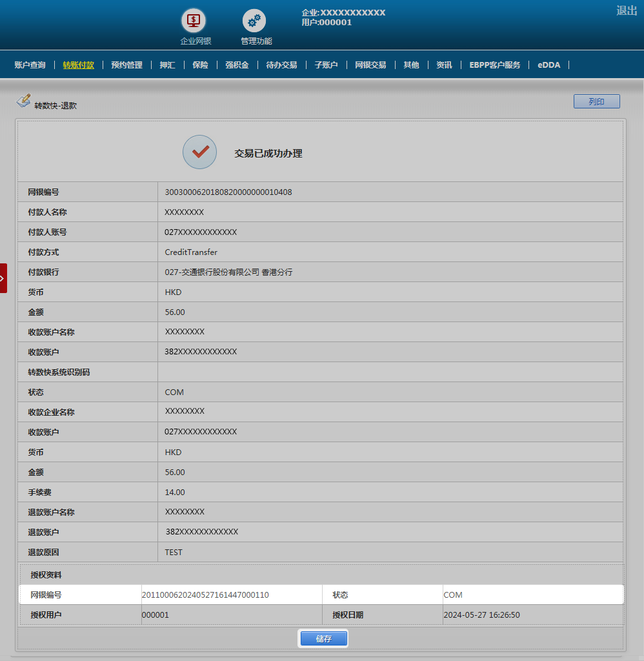Open the 管理功能 gears icon

tap(254, 21)
